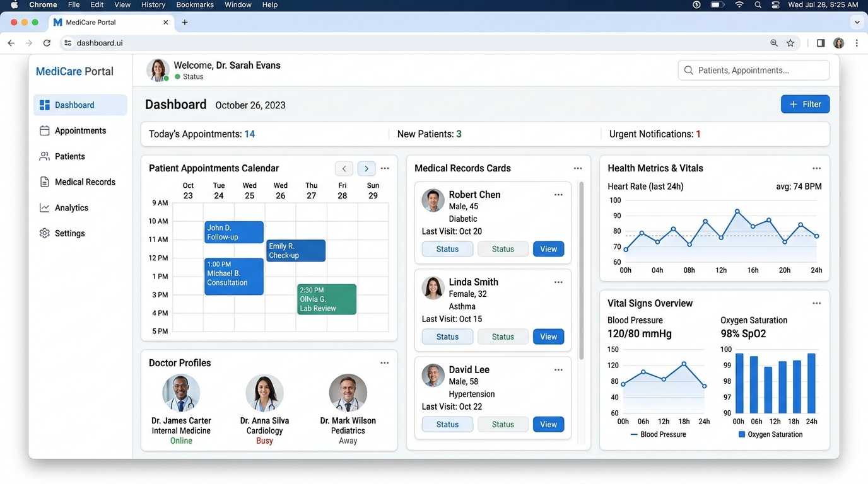The width and height of the screenshot is (868, 484).
Task: Open Vital Signs Overview options menu
Action: (817, 303)
